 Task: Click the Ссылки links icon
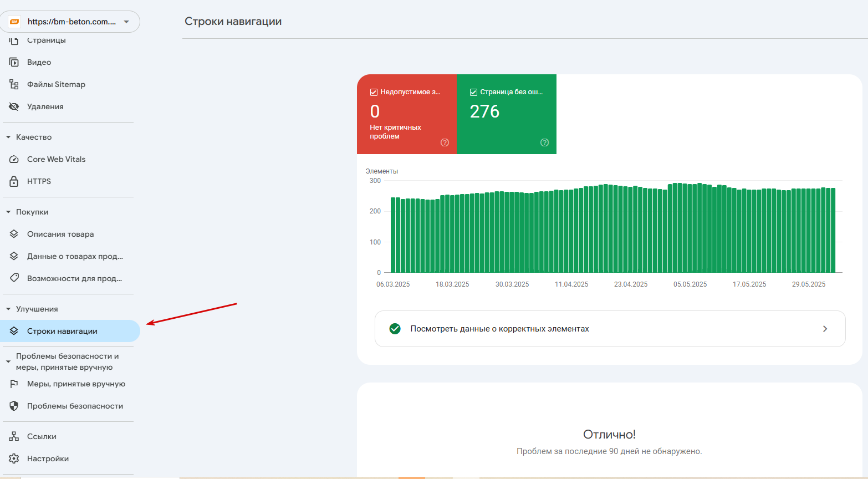[14, 436]
